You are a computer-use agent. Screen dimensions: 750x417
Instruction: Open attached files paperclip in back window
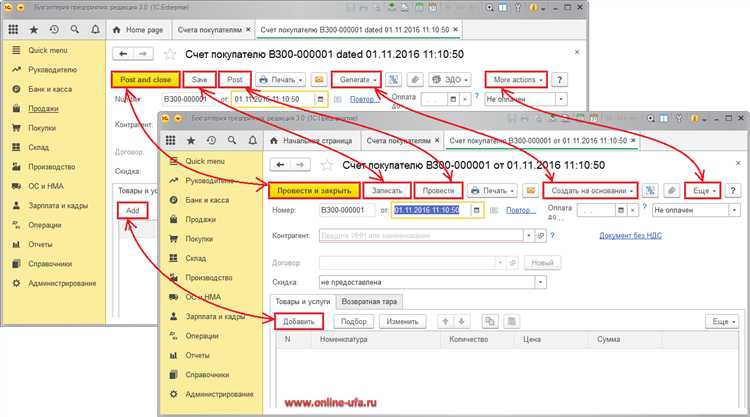pyautogui.click(x=415, y=79)
